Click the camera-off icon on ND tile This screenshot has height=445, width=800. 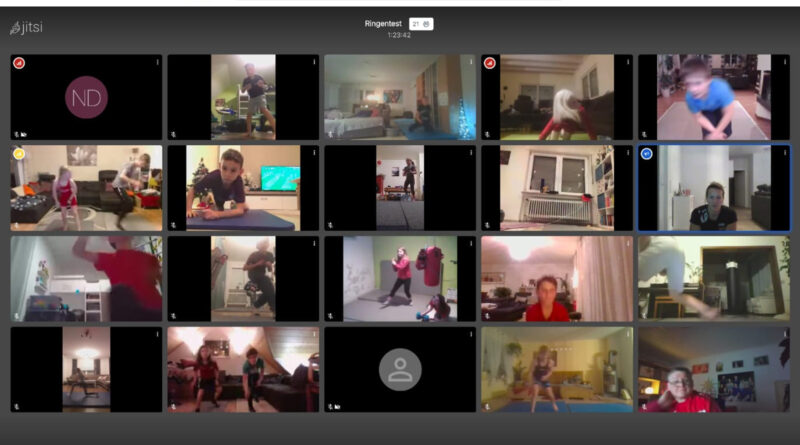coord(23,134)
